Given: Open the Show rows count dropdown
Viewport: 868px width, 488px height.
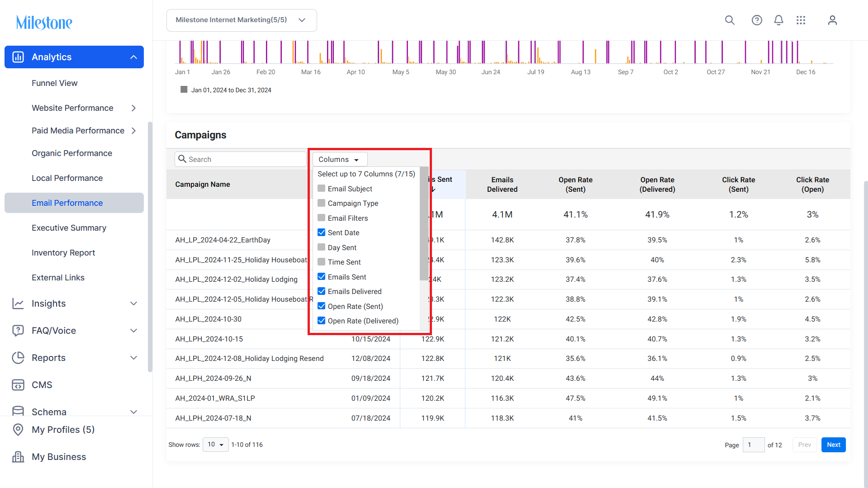Looking at the screenshot, I should (216, 445).
